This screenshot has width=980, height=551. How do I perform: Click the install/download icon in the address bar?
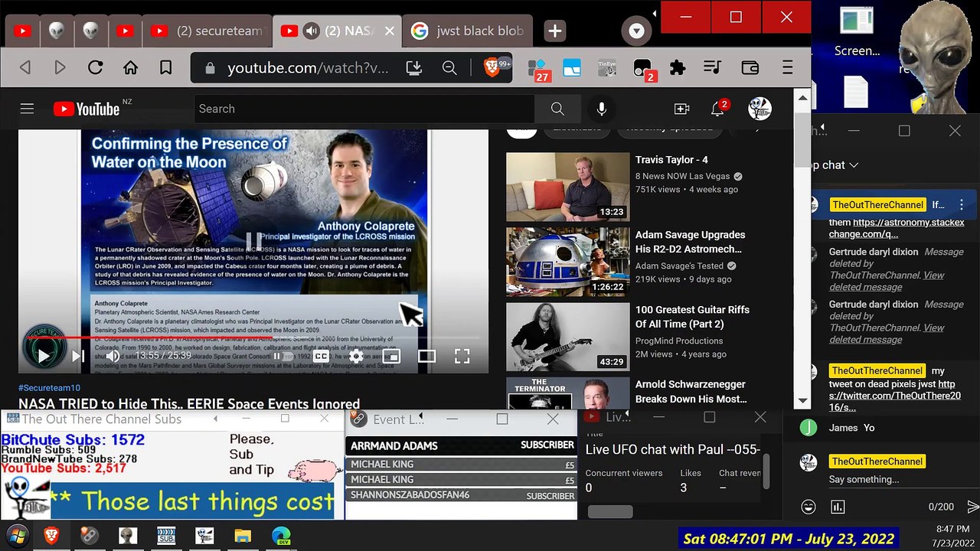[414, 68]
